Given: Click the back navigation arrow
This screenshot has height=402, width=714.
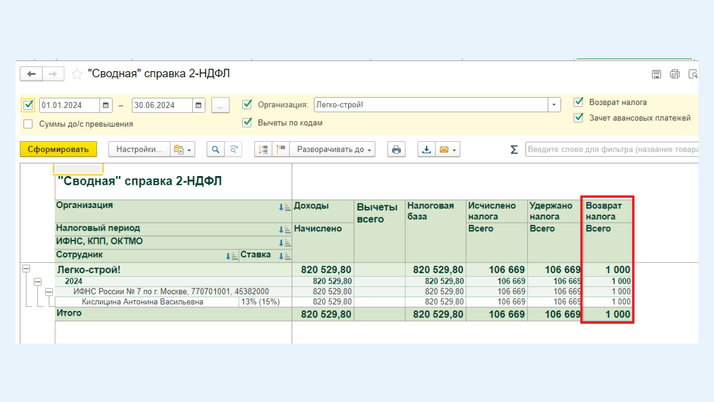Looking at the screenshot, I should point(32,74).
